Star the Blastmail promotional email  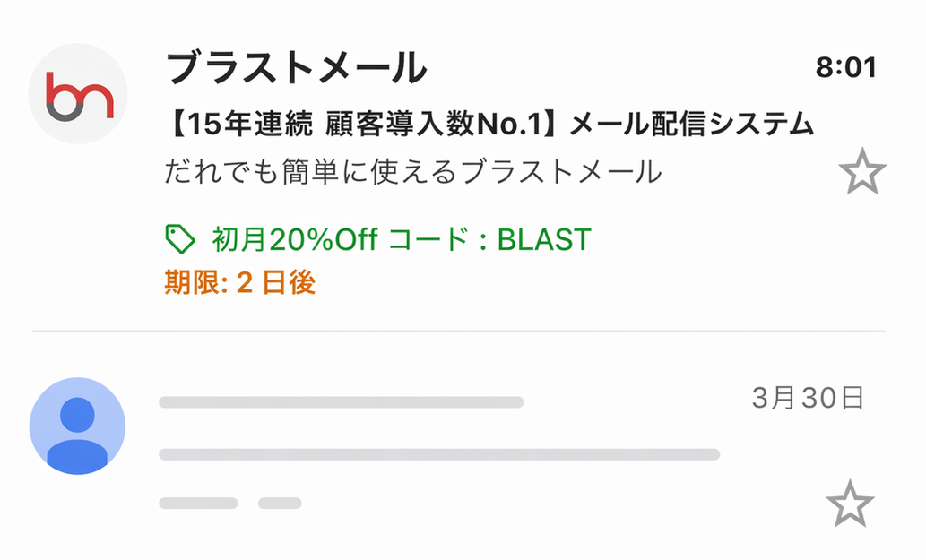click(x=863, y=170)
